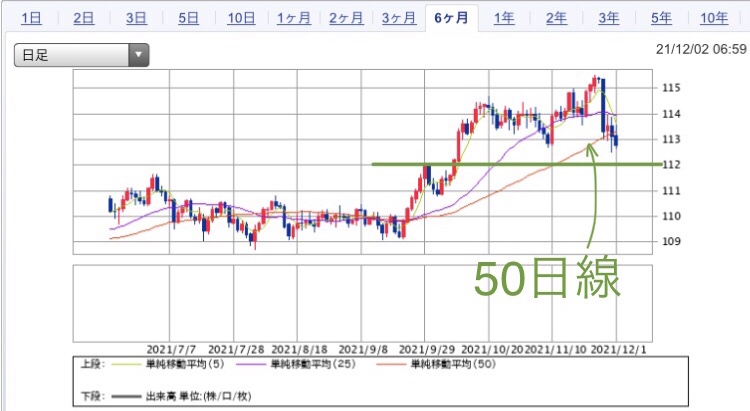The width and height of the screenshot is (750, 411).
Task: Click the 2021/7/28 date label
Action: pos(236,350)
